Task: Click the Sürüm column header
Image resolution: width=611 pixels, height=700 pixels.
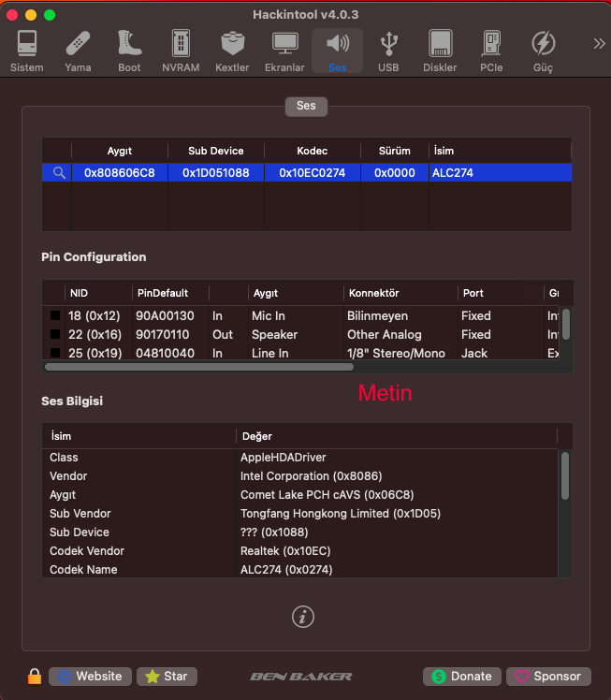Action: [395, 151]
